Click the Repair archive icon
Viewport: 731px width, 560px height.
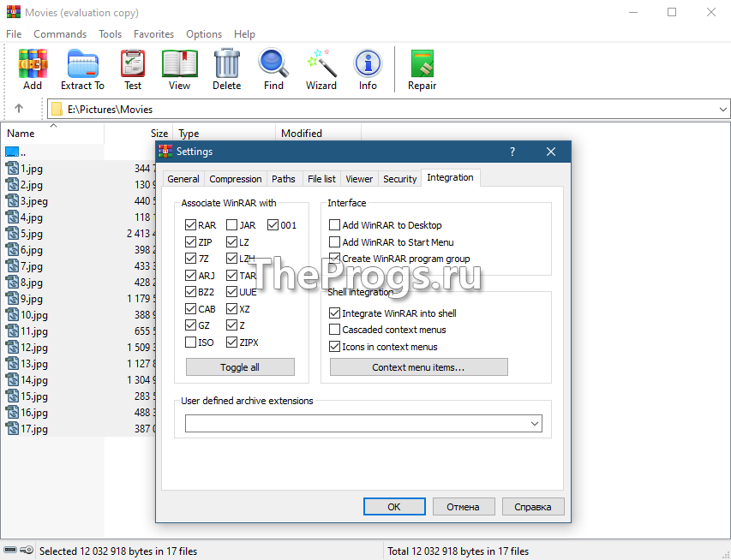(x=422, y=63)
